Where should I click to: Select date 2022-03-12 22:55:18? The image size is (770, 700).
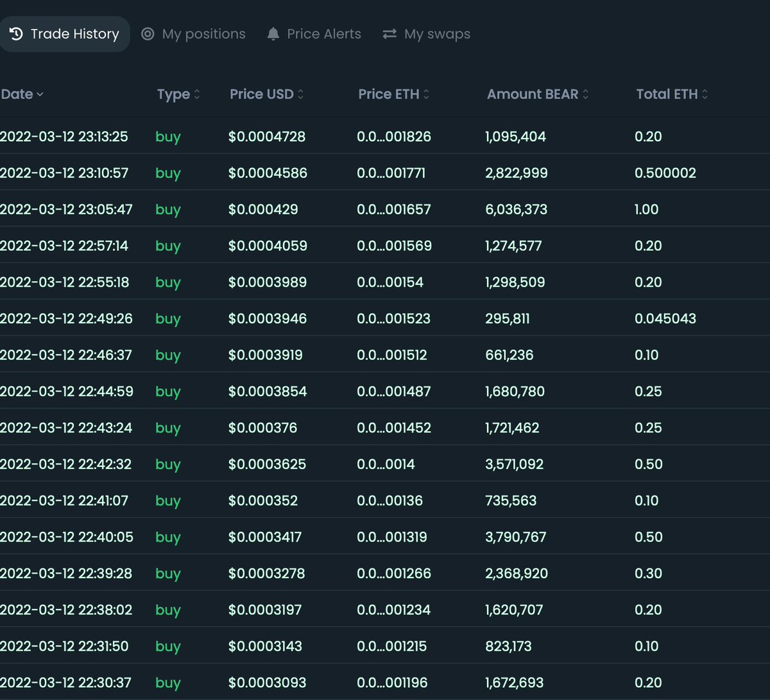pos(64,282)
